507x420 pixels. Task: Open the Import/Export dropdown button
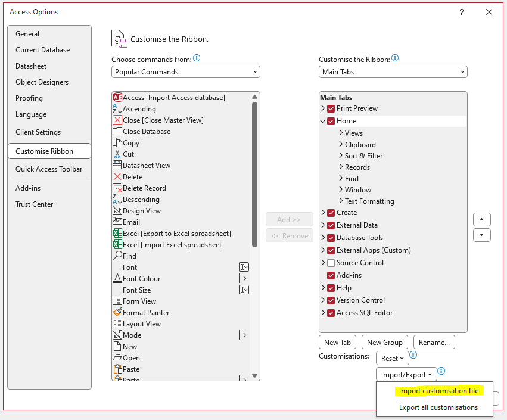coord(406,374)
